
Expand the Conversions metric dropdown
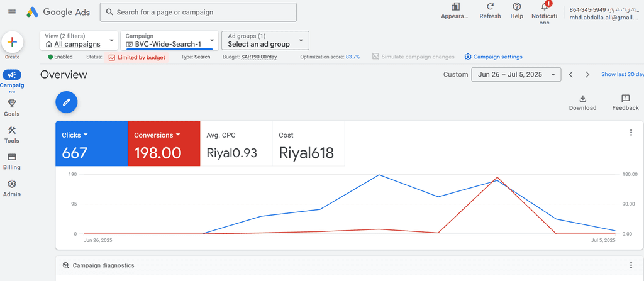tap(178, 135)
